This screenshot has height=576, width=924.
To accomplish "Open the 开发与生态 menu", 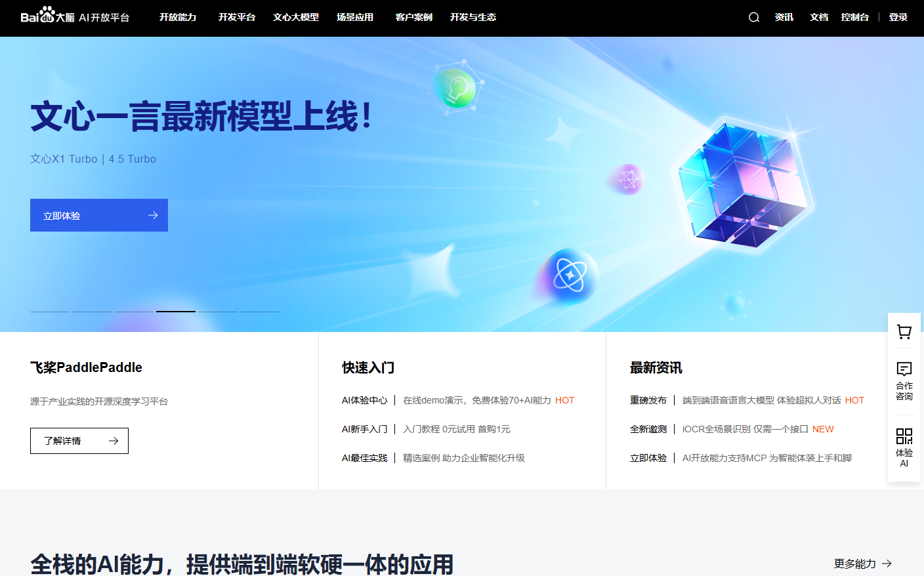I will [x=473, y=17].
